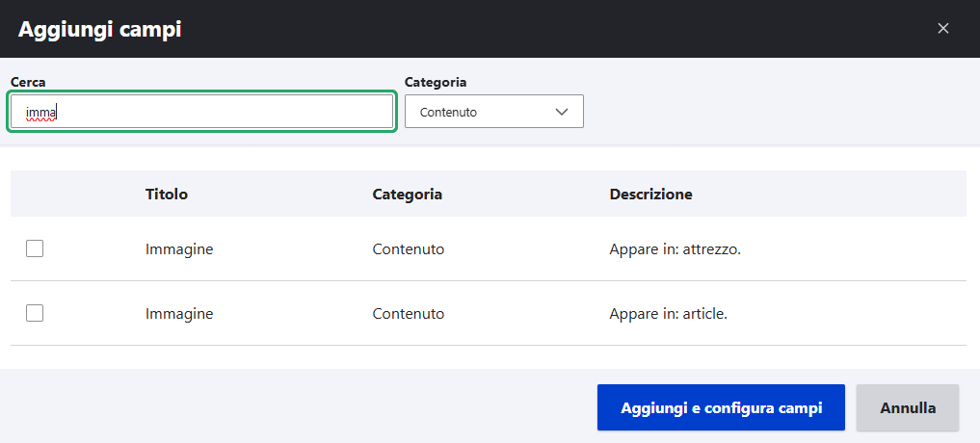Image resolution: width=980 pixels, height=443 pixels.
Task: Click the Descrizione column header
Action: point(650,195)
